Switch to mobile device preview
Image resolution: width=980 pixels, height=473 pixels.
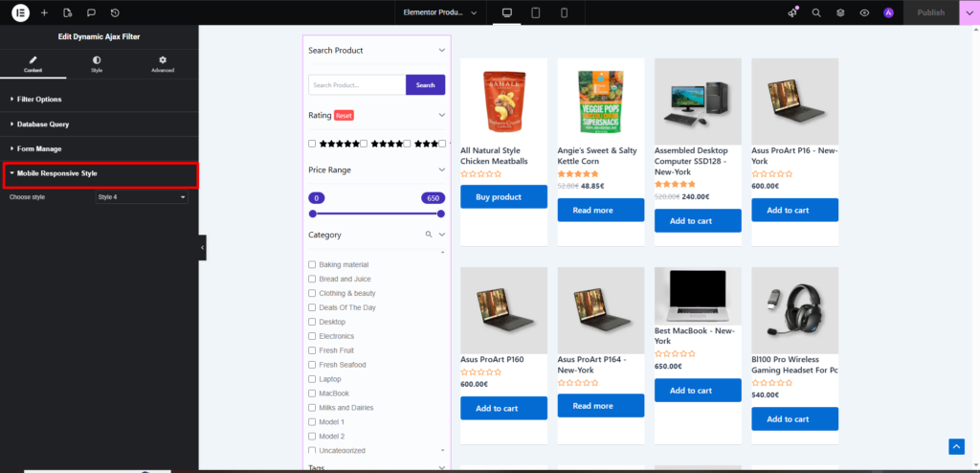(564, 12)
